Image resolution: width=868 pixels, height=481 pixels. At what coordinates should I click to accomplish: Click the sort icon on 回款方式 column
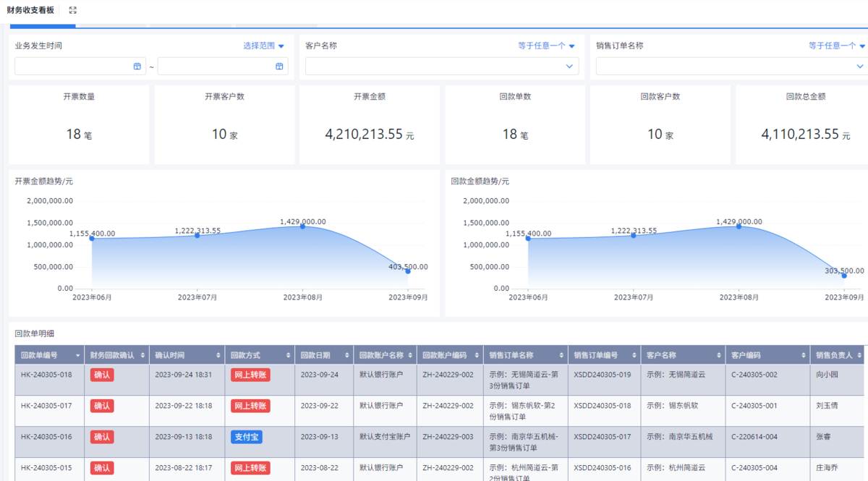288,355
